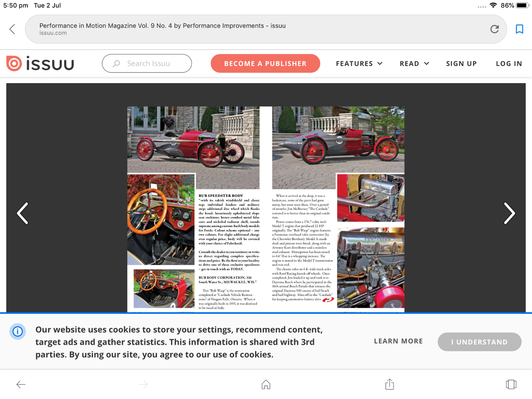The height and width of the screenshot is (399, 532).
Task: Expand the Read dropdown menu
Action: pos(414,64)
